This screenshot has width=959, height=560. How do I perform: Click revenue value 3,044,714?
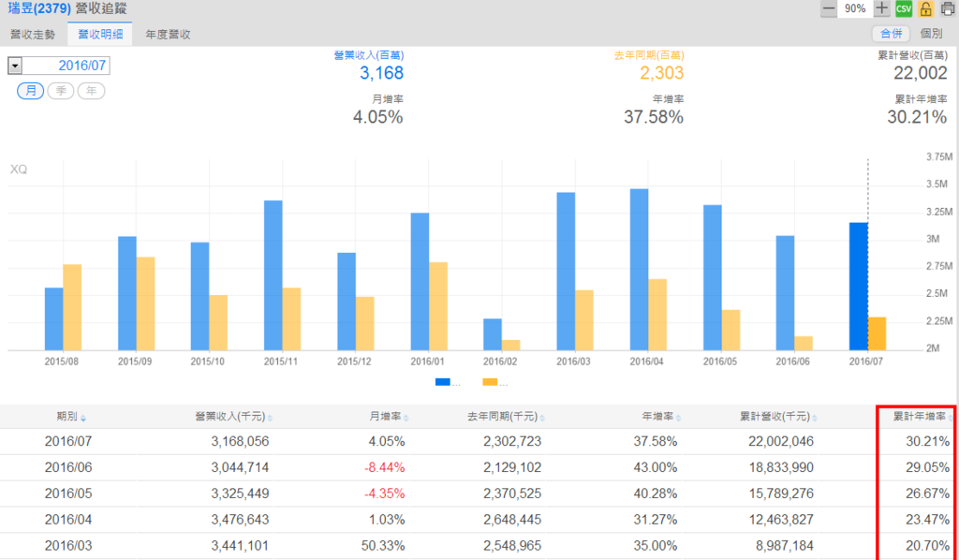(240, 467)
